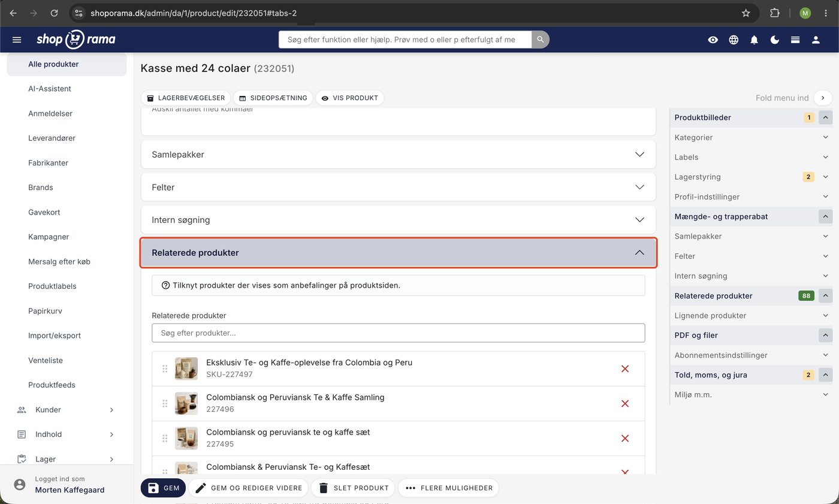Toggle dark mode moon icon
Image resolution: width=839 pixels, height=504 pixels.
click(775, 40)
